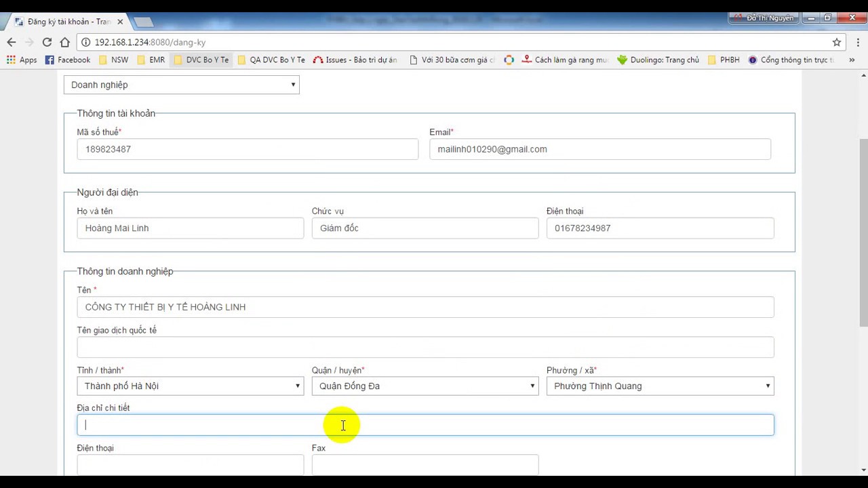Image resolution: width=868 pixels, height=488 pixels.
Task: Click the Địa chỉ chi tiết field
Action: (x=425, y=425)
